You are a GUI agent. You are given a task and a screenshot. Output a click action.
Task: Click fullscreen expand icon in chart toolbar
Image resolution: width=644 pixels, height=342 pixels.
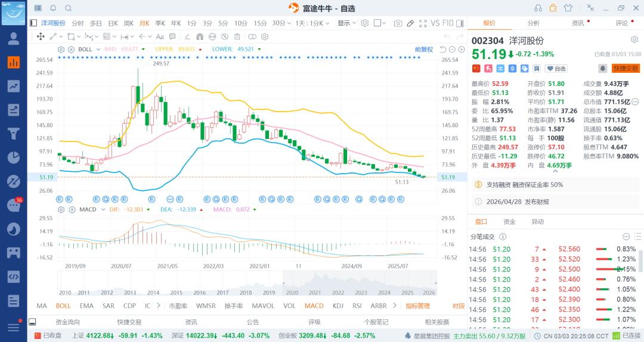coord(423,23)
